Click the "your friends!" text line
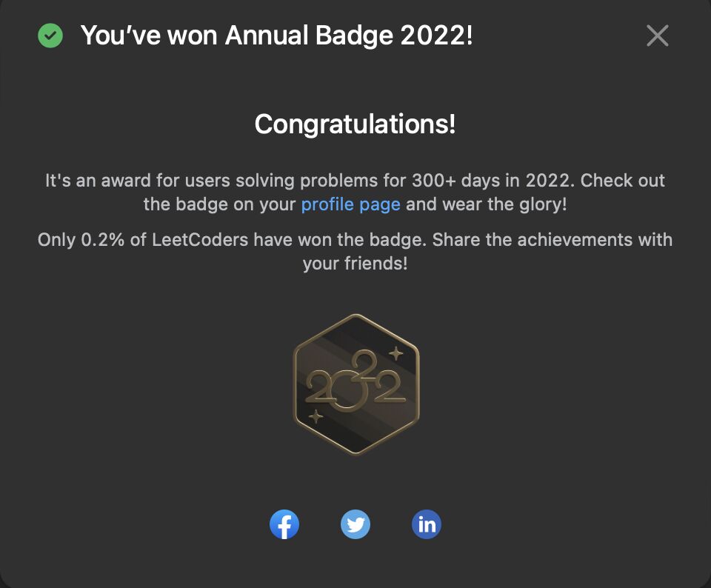The image size is (711, 588). point(355,264)
